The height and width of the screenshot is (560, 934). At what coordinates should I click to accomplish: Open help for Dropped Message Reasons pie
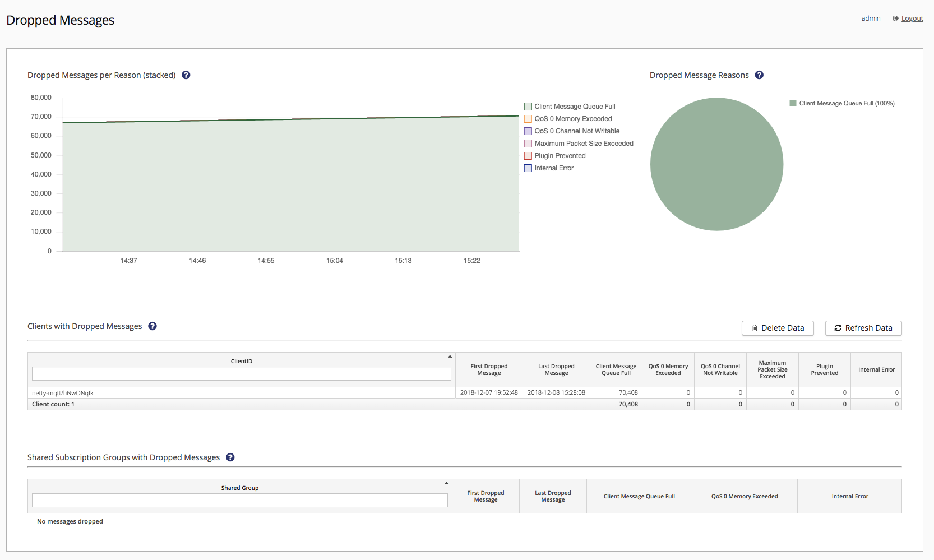click(x=759, y=75)
